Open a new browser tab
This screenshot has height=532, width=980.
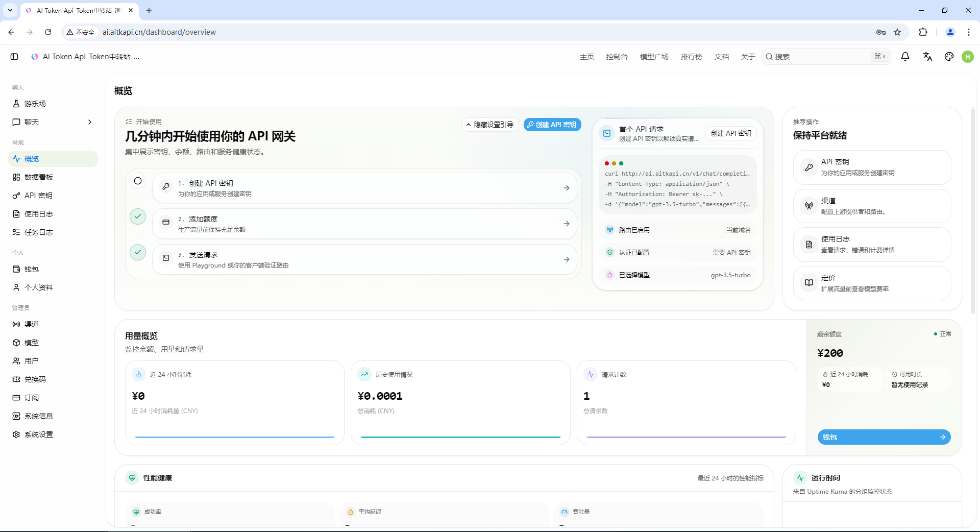149,10
